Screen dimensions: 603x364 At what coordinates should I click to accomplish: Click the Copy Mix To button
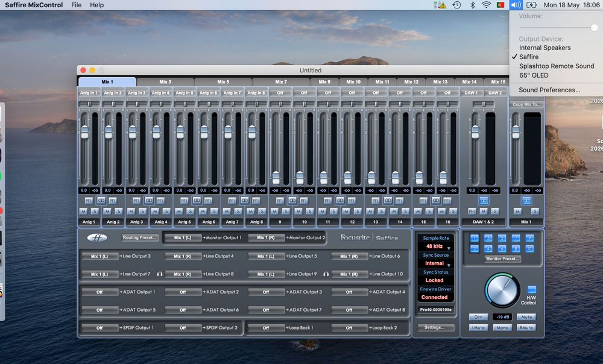[x=526, y=104]
